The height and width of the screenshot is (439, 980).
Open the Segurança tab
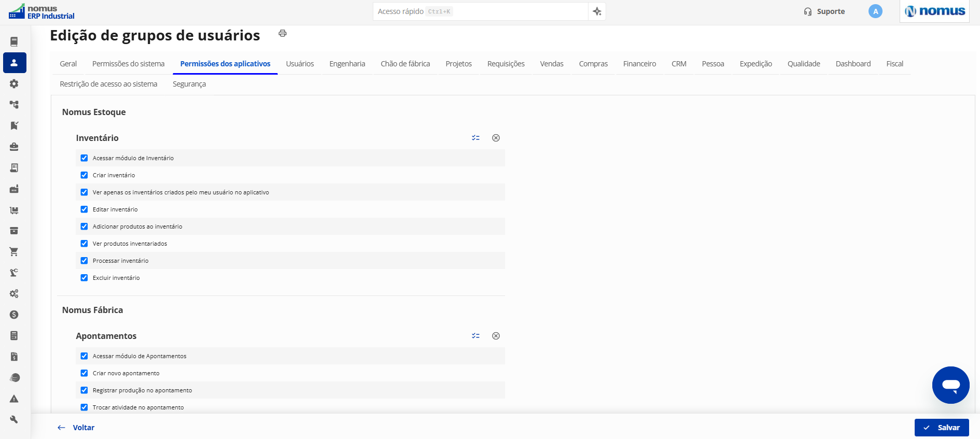[189, 84]
